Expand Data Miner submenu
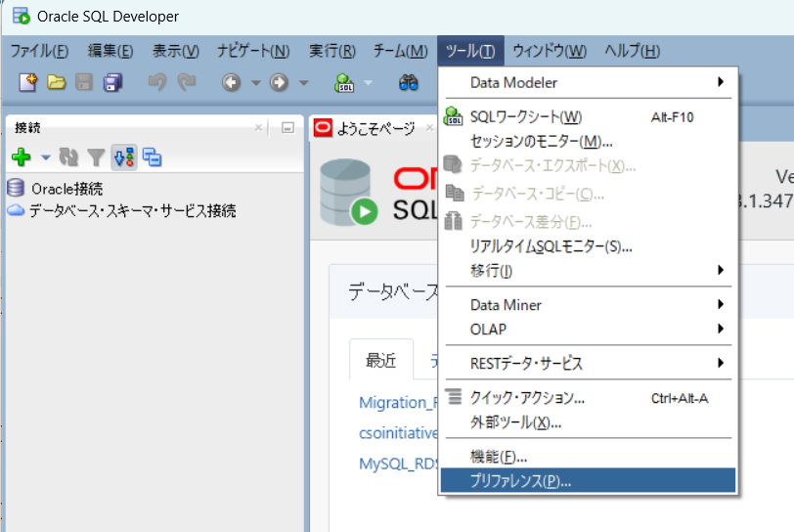The image size is (794, 532). [588, 304]
